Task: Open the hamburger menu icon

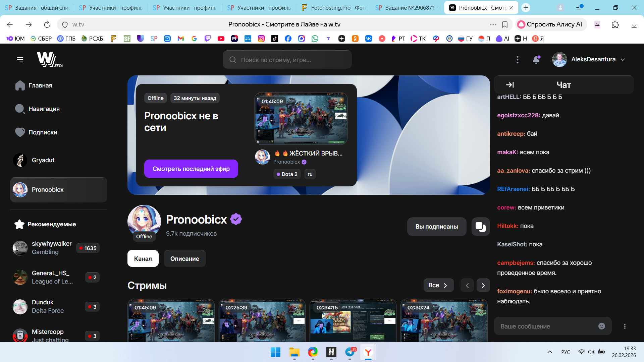Action: click(x=20, y=60)
